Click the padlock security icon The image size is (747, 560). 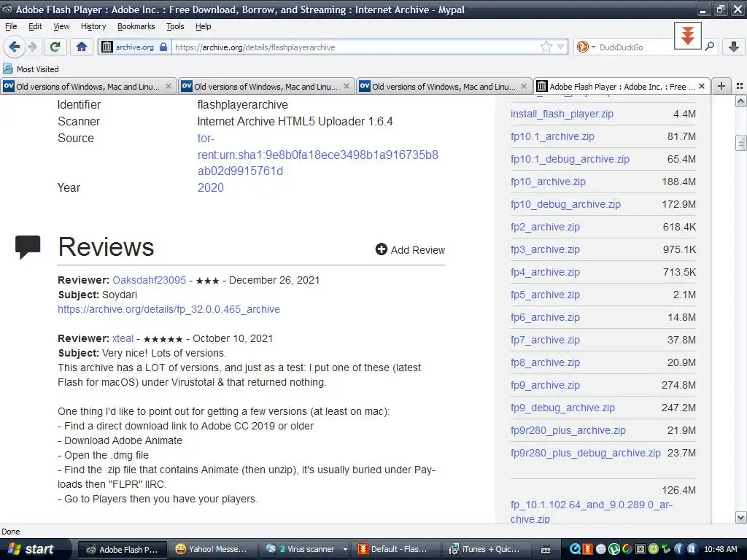click(x=163, y=47)
